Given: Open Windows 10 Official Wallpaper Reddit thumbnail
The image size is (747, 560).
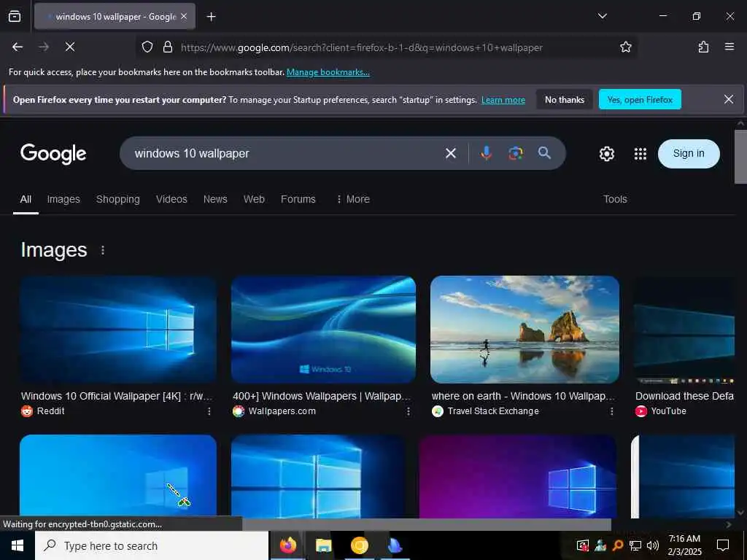Looking at the screenshot, I should click(x=118, y=330).
